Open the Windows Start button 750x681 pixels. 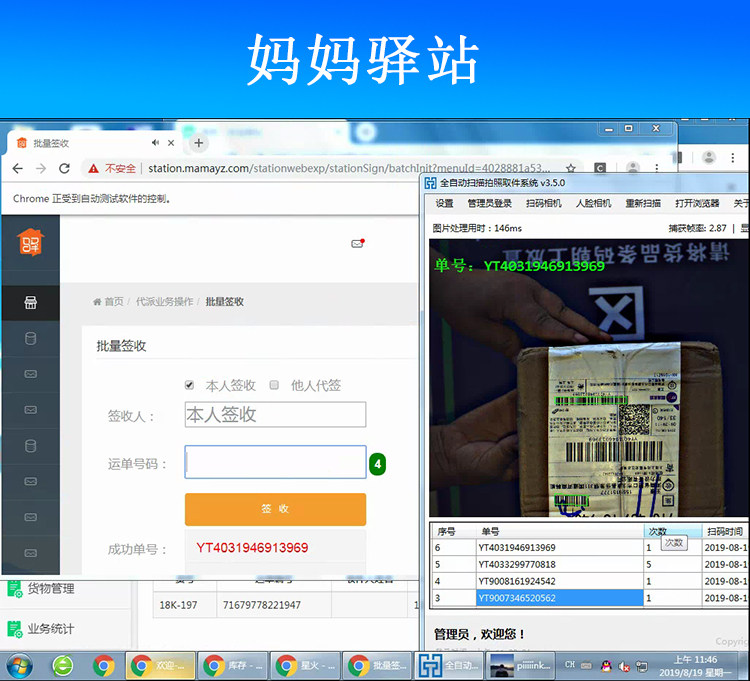coord(19,666)
